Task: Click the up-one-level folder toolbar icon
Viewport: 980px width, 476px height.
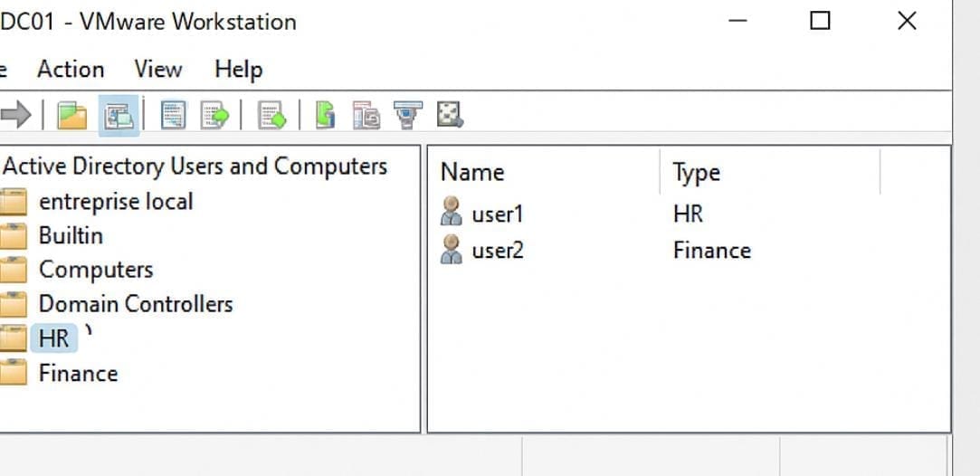Action: click(x=72, y=115)
